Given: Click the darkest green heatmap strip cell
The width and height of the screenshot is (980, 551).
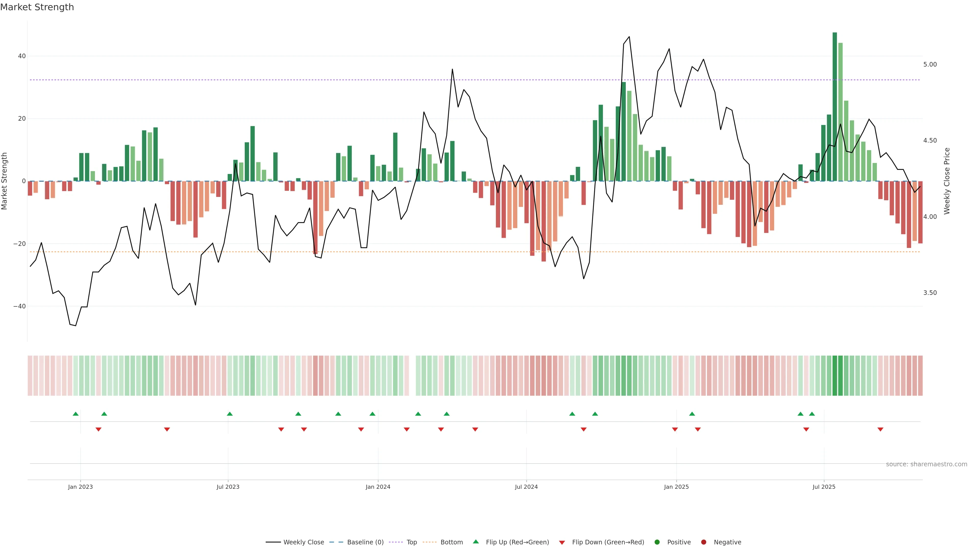Looking at the screenshot, I should (x=835, y=376).
